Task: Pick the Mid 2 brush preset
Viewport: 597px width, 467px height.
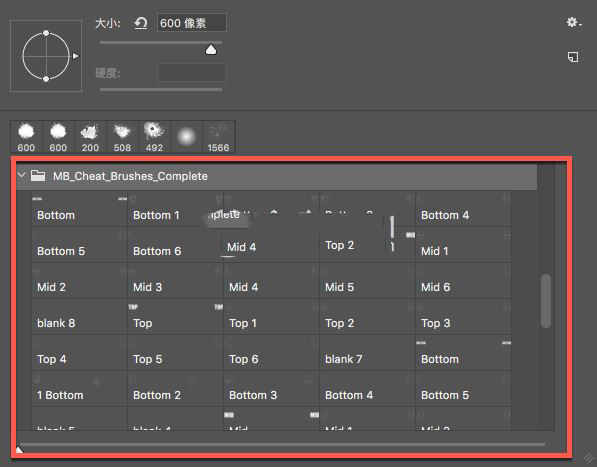Action: pos(79,281)
